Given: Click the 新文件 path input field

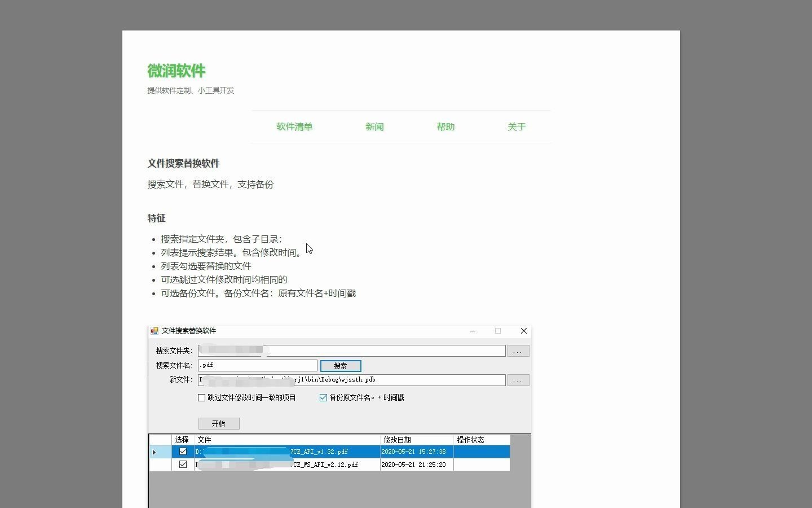Looking at the screenshot, I should tap(351, 380).
